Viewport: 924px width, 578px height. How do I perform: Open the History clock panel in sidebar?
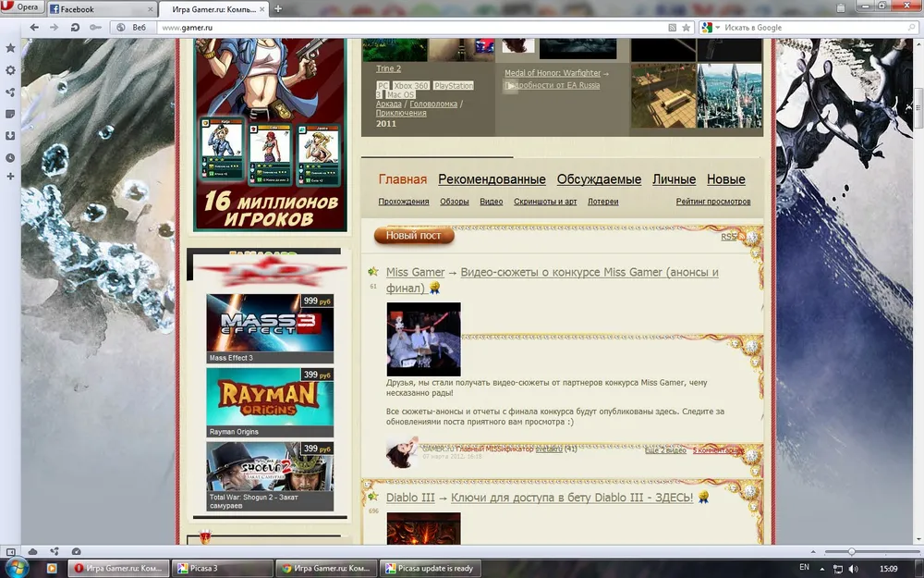(10, 158)
